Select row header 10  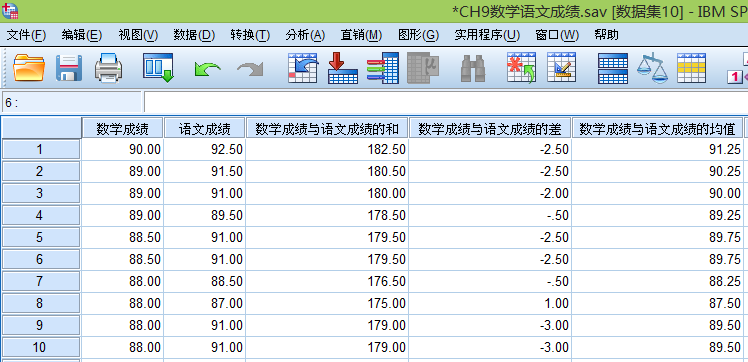pyautogui.click(x=41, y=347)
